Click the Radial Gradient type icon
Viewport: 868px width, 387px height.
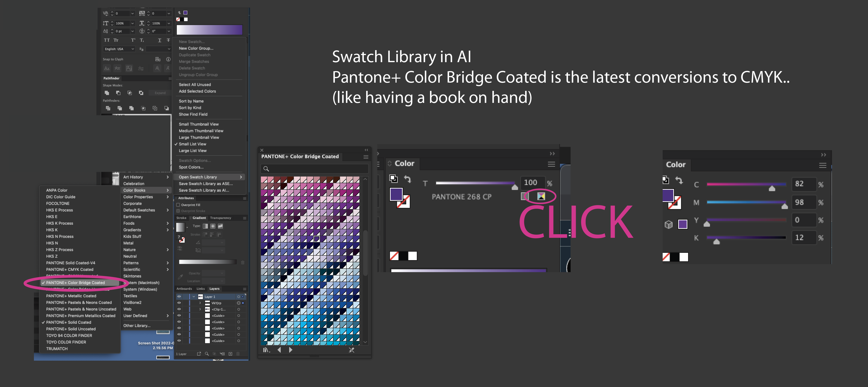coord(213,226)
